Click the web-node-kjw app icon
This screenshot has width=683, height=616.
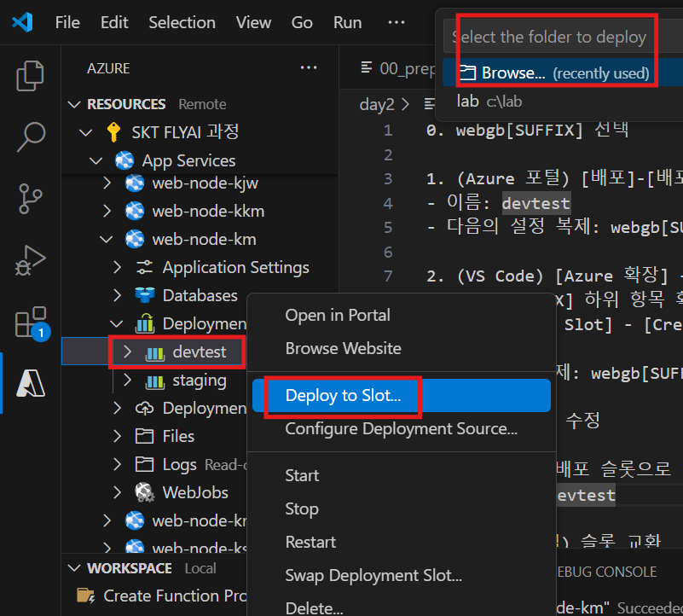tap(135, 183)
